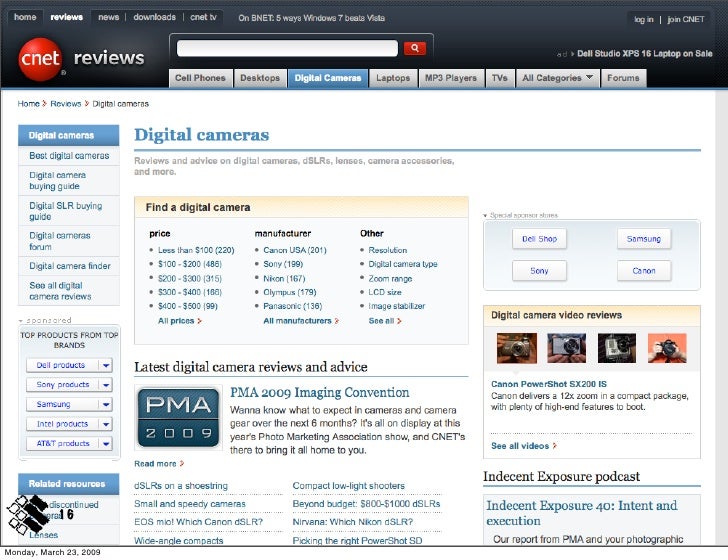Collapse the Special sponsor stores triangle
728x560 pixels.
pyautogui.click(x=485, y=215)
